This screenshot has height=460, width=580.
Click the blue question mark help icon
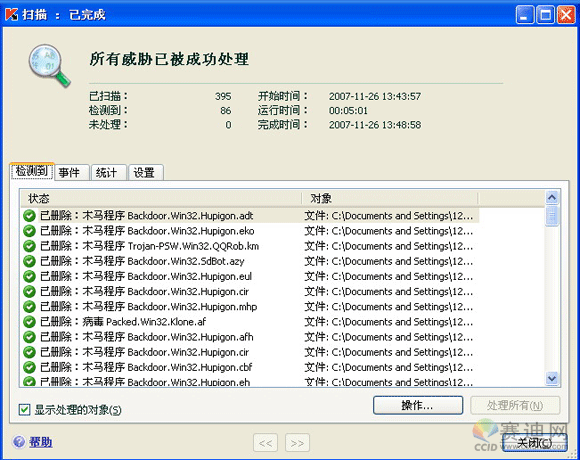[x=18, y=442]
